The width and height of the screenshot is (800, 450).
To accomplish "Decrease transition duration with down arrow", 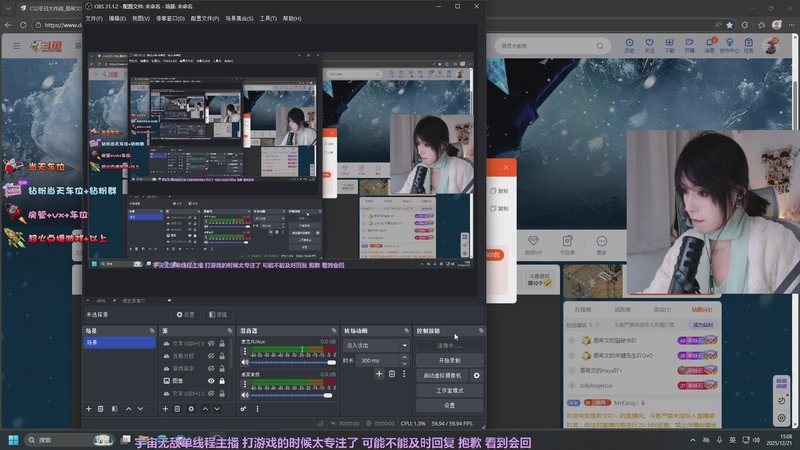I will coord(405,363).
